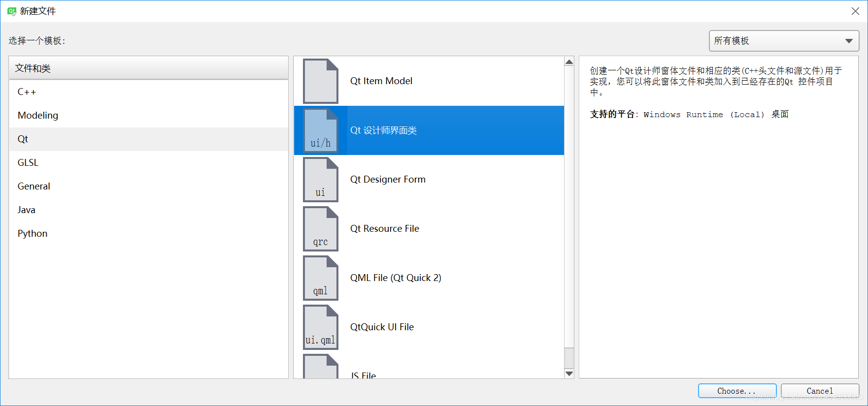The height and width of the screenshot is (406, 868).
Task: Click the JS File icon
Action: [x=321, y=366]
